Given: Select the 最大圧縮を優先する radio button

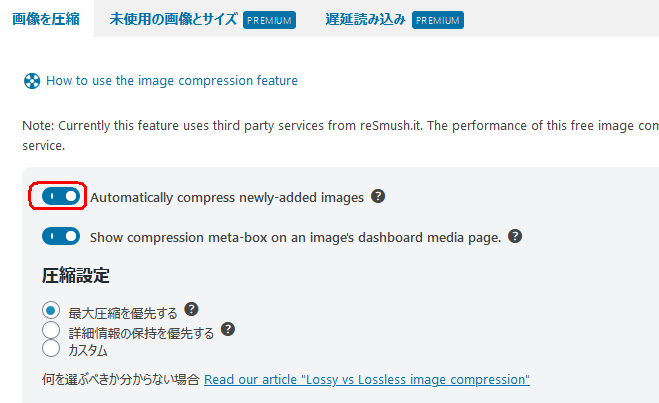Looking at the screenshot, I should [51, 311].
